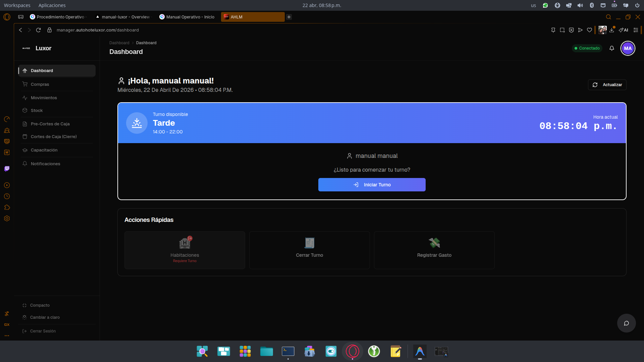Open the Workspaces menu in top panel
Viewport: 644px width, 362px height.
pyautogui.click(x=17, y=5)
